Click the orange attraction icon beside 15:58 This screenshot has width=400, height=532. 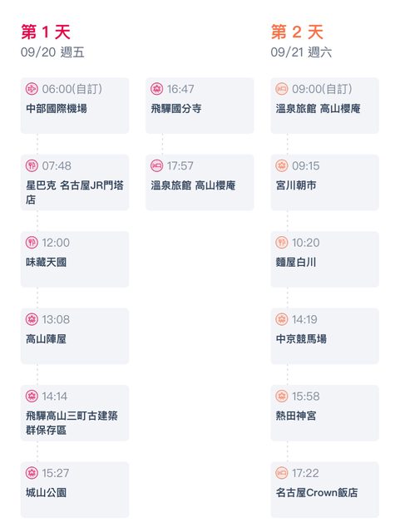[281, 396]
